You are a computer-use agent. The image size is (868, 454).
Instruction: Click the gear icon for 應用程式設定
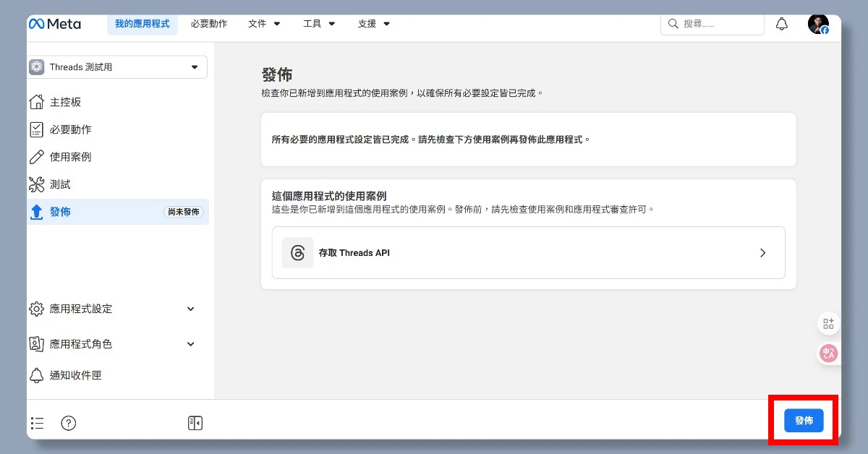click(36, 309)
